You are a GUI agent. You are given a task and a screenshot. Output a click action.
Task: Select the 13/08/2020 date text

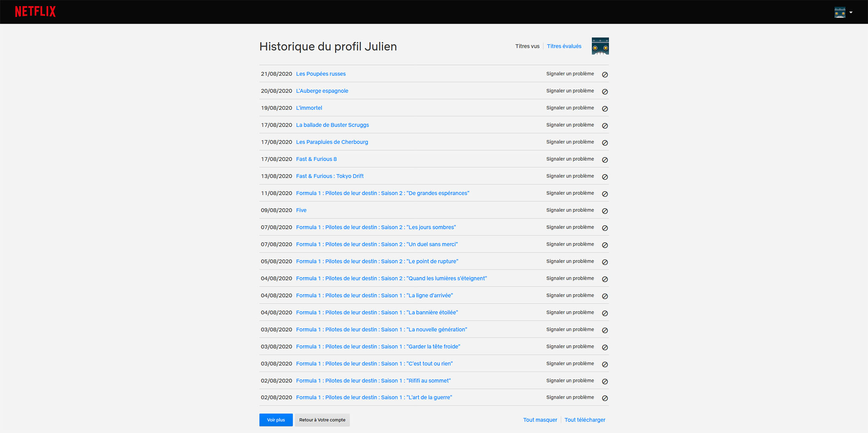pos(276,176)
